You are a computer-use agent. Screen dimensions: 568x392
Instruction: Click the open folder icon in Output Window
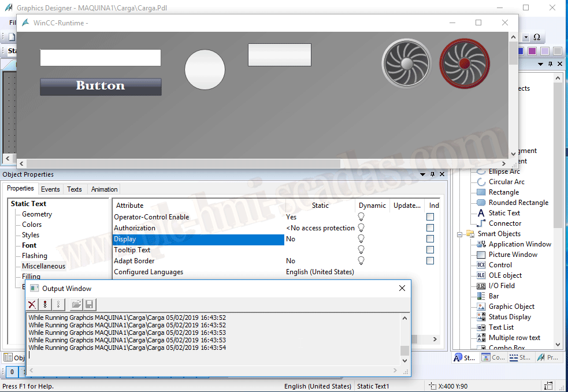[76, 305]
